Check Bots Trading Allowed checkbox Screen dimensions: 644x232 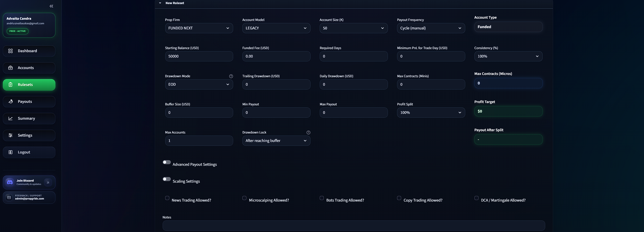(322, 198)
